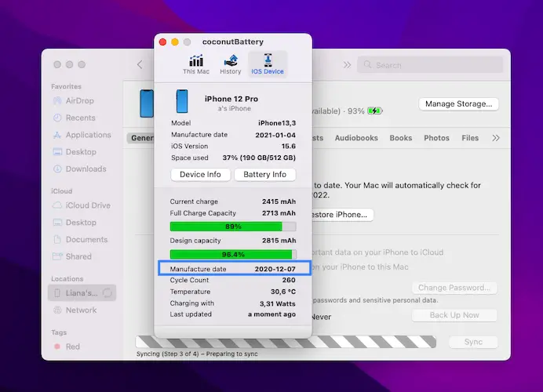
Task: Switch to the Photos tab
Action: pos(436,138)
